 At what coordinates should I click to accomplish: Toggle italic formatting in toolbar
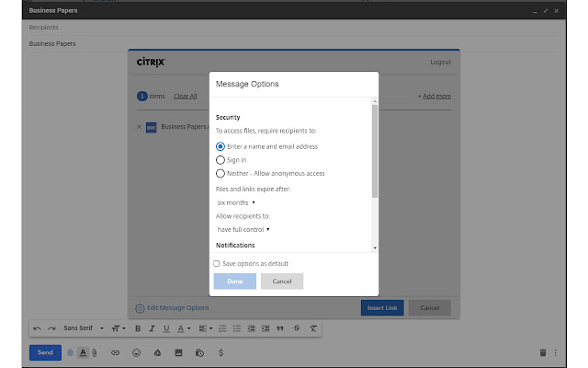pyautogui.click(x=152, y=328)
